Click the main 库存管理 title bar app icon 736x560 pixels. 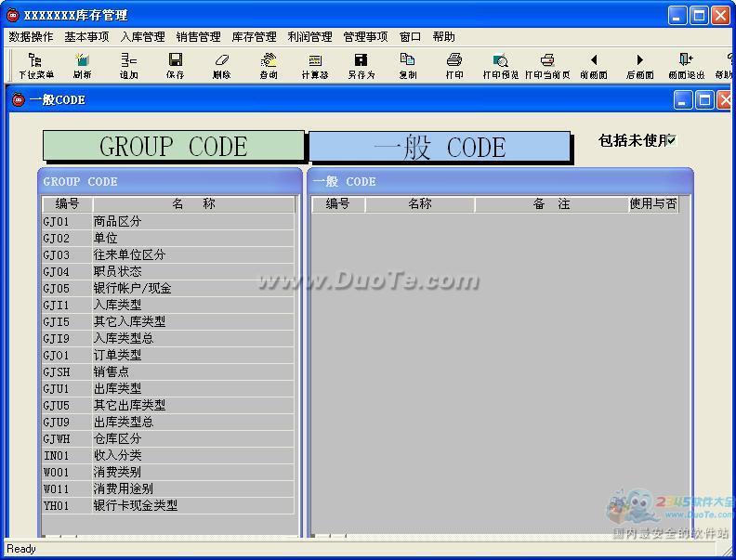pyautogui.click(x=13, y=15)
